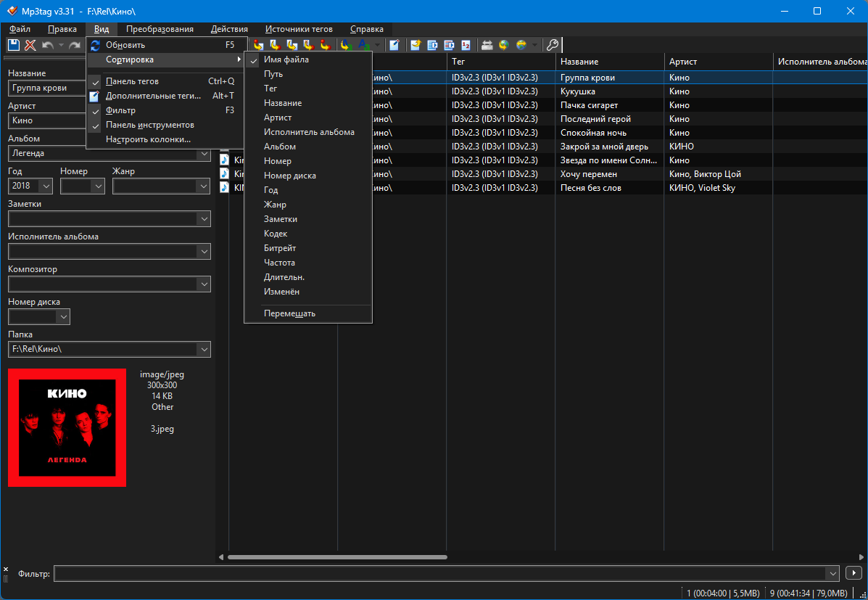Viewport: 868px width, 600px height.
Task: Click the filter apply arrow button
Action: pyautogui.click(x=853, y=573)
